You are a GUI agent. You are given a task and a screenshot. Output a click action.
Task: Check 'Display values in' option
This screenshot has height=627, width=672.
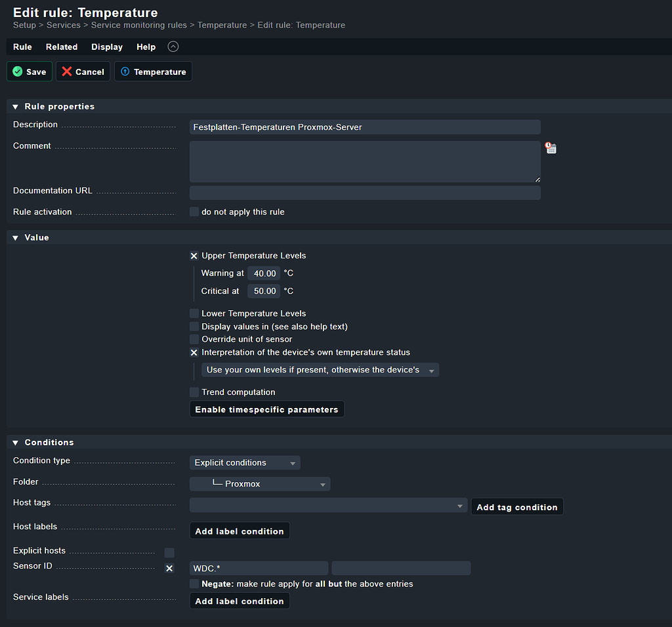[194, 327]
